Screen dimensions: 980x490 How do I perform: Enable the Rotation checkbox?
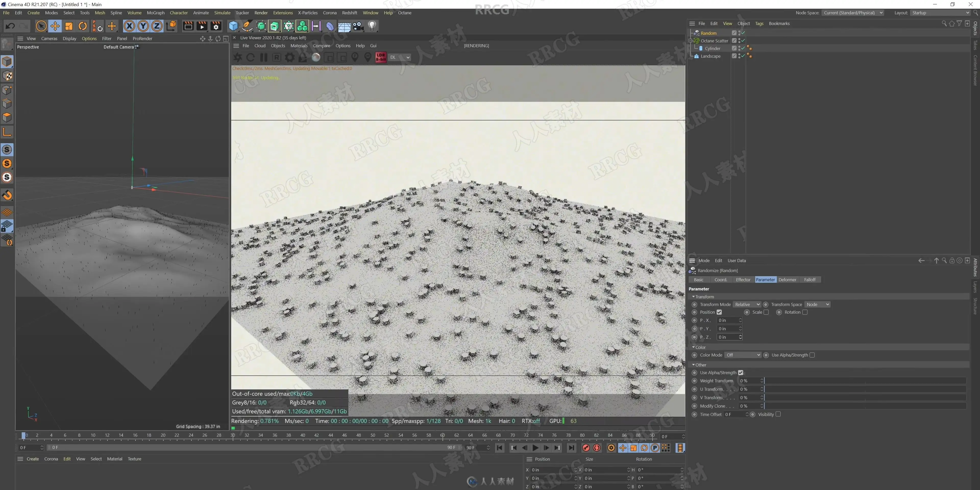(805, 312)
